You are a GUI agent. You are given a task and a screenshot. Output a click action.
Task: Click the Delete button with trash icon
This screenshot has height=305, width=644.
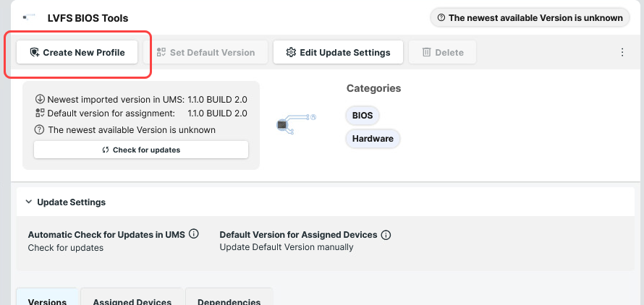click(442, 53)
